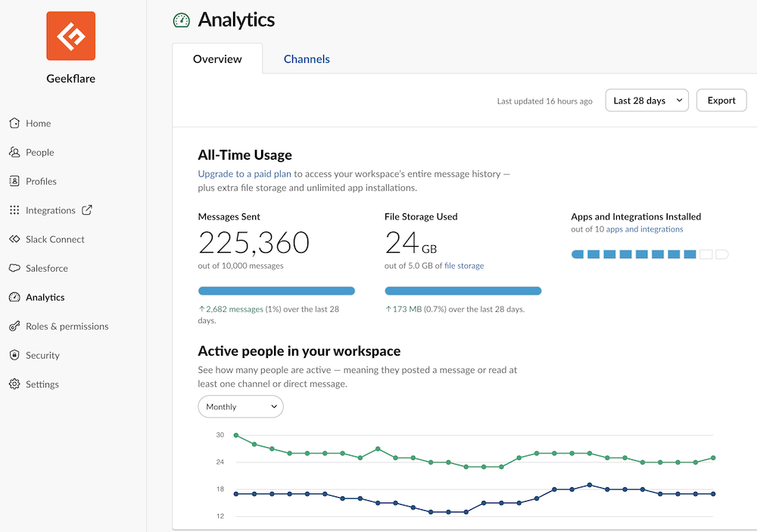Screen dimensions: 757x532
Task: Click the Home icon in sidebar
Action: 14,123
